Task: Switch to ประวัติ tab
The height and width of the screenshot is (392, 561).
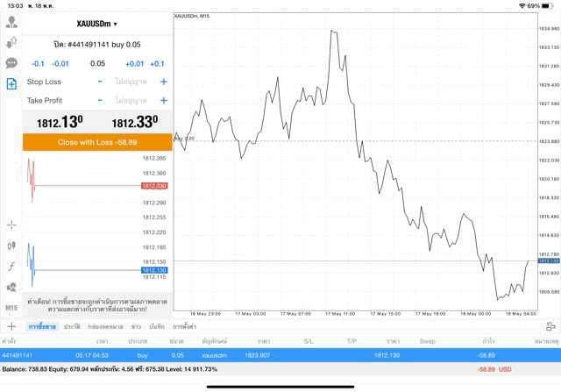Action: coord(72,326)
